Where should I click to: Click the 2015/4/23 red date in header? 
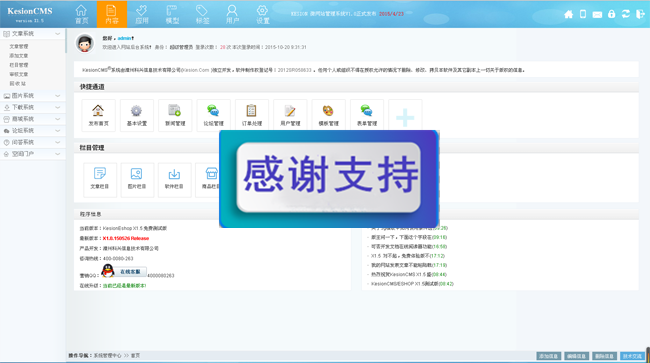pyautogui.click(x=391, y=14)
